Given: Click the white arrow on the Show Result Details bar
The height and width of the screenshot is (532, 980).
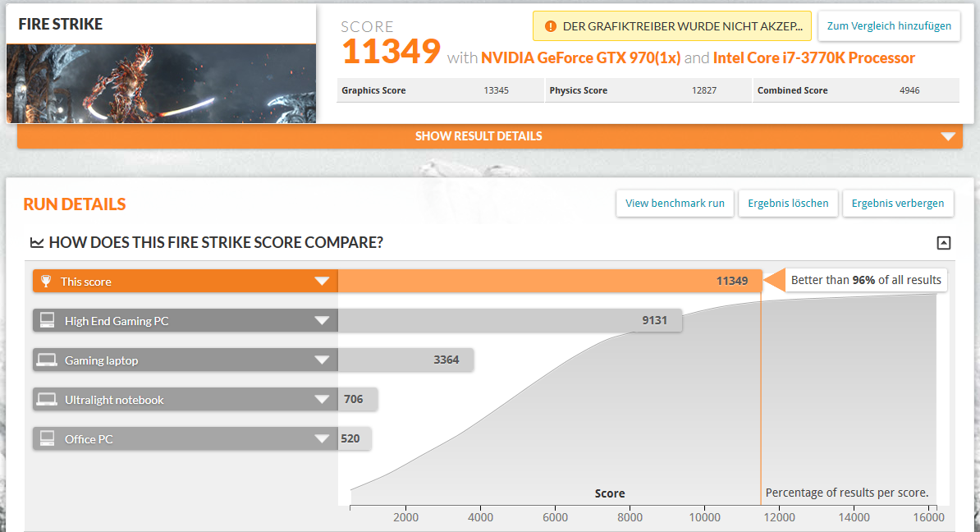Looking at the screenshot, I should [x=948, y=136].
